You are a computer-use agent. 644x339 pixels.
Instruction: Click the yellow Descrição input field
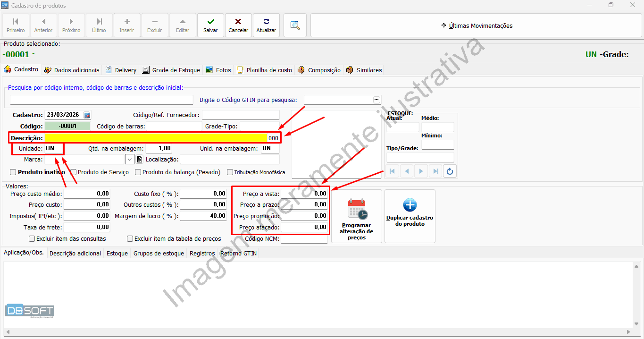156,138
